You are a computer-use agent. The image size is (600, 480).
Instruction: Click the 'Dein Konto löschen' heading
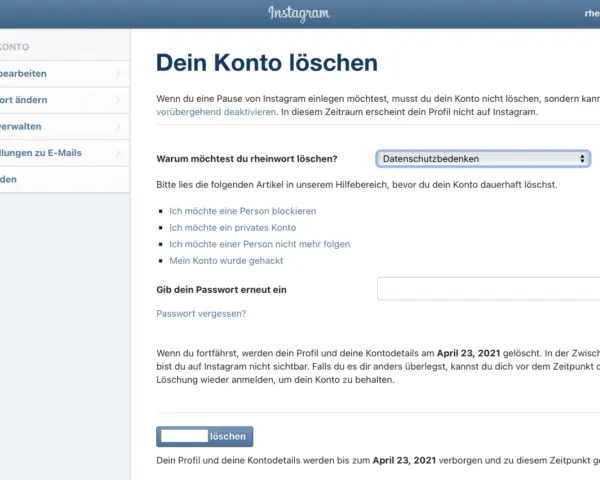pyautogui.click(x=267, y=63)
